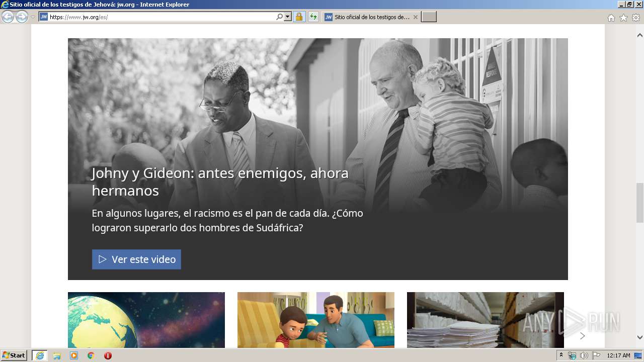Select the 'Sitio oficial de los testigos' tab
The height and width of the screenshot is (362, 644).
pyautogui.click(x=371, y=17)
